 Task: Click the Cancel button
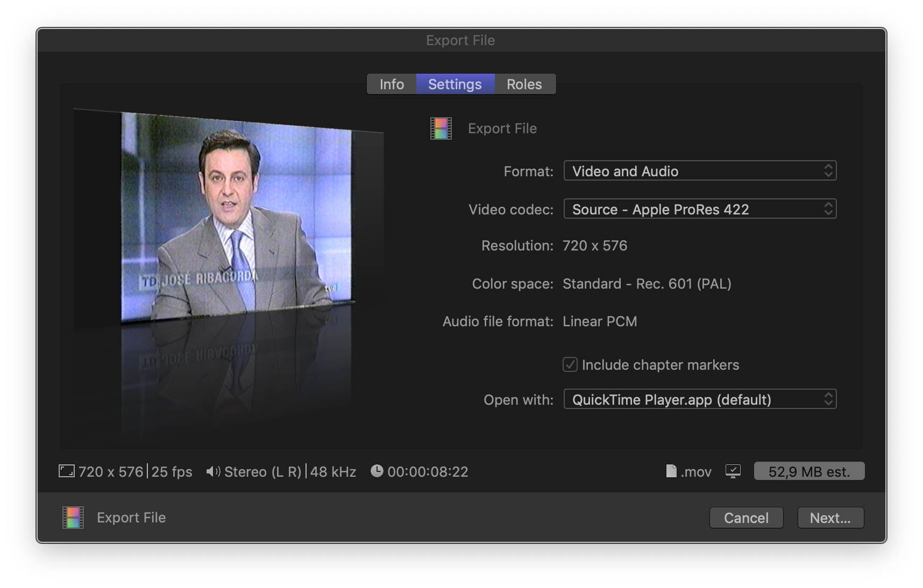tap(746, 518)
